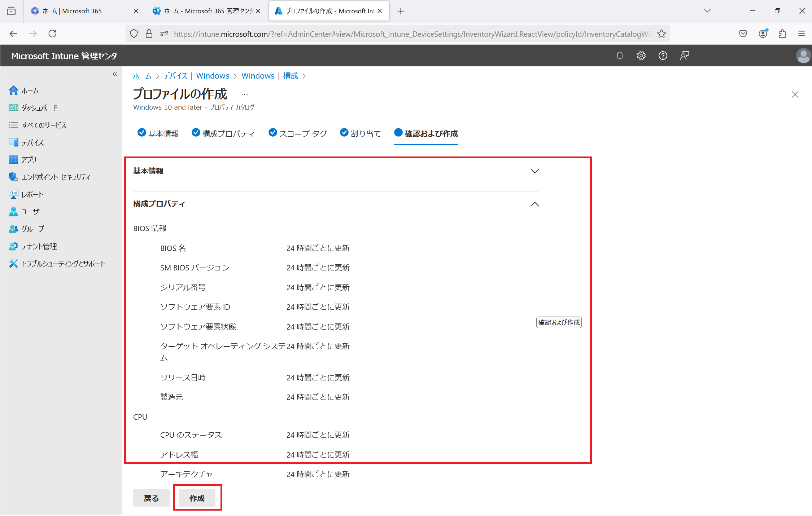The height and width of the screenshot is (516, 812).
Task: Close the プロファイルの作成 blade
Action: pyautogui.click(x=795, y=94)
